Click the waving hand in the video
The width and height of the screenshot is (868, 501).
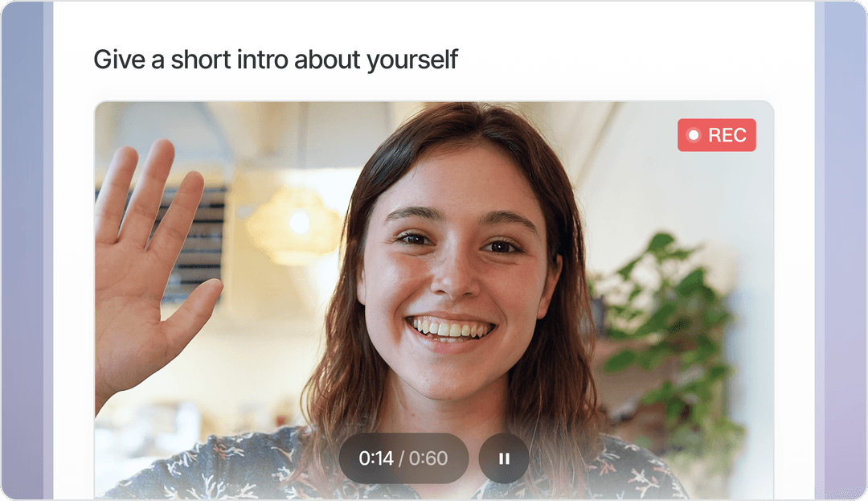(x=150, y=265)
